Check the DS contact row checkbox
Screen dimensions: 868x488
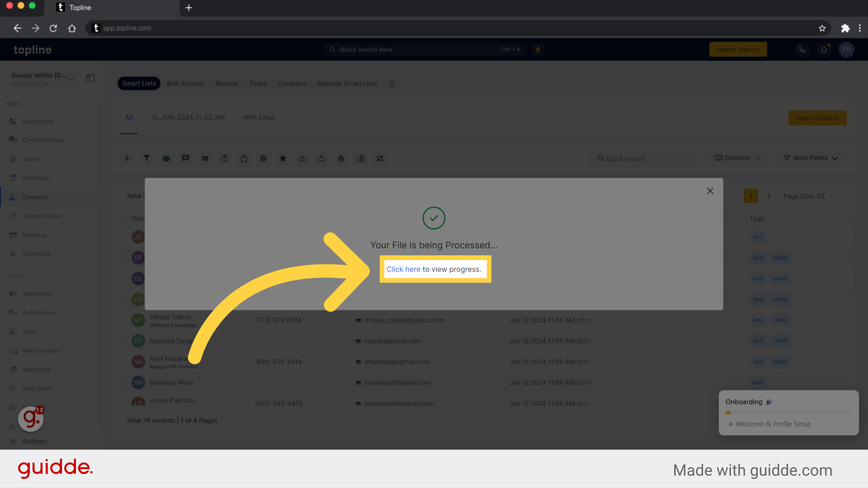tap(123, 279)
